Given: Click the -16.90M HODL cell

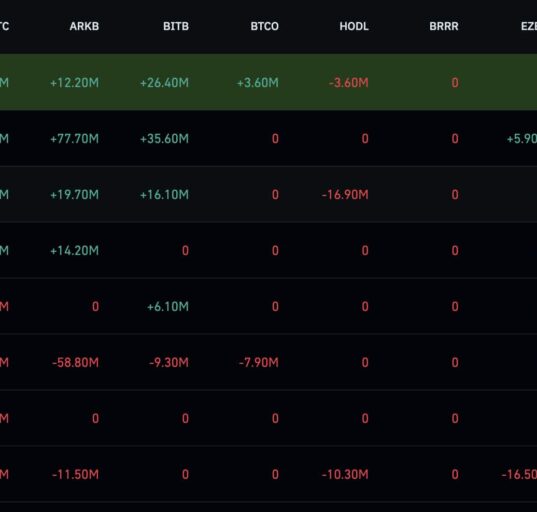Looking at the screenshot, I should coord(345,195).
